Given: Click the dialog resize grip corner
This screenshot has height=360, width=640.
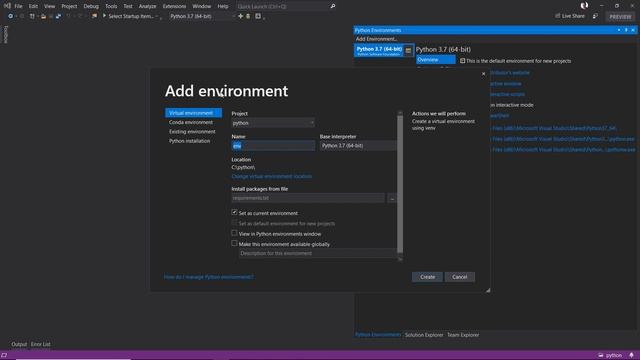Looking at the screenshot, I should [x=487, y=290].
